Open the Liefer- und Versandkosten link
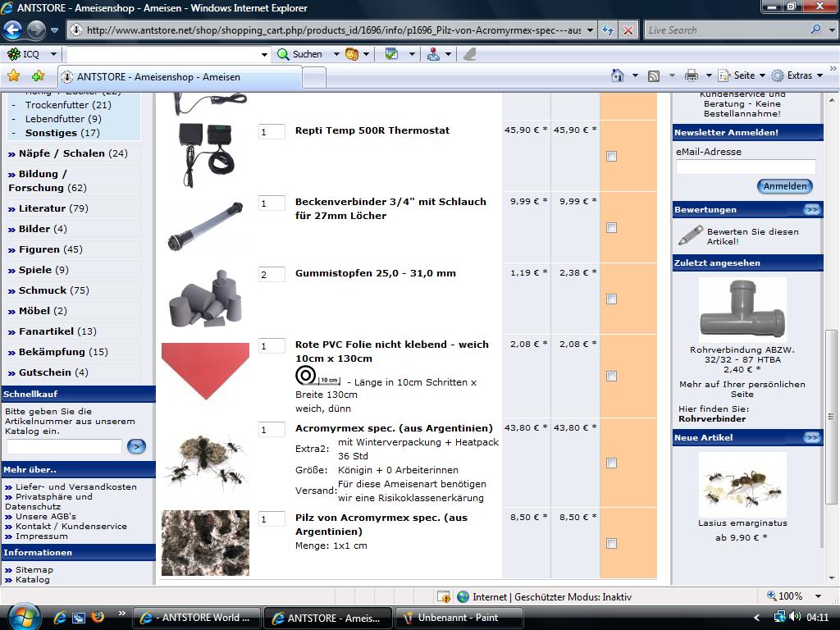Image resolution: width=840 pixels, height=630 pixels. point(76,486)
